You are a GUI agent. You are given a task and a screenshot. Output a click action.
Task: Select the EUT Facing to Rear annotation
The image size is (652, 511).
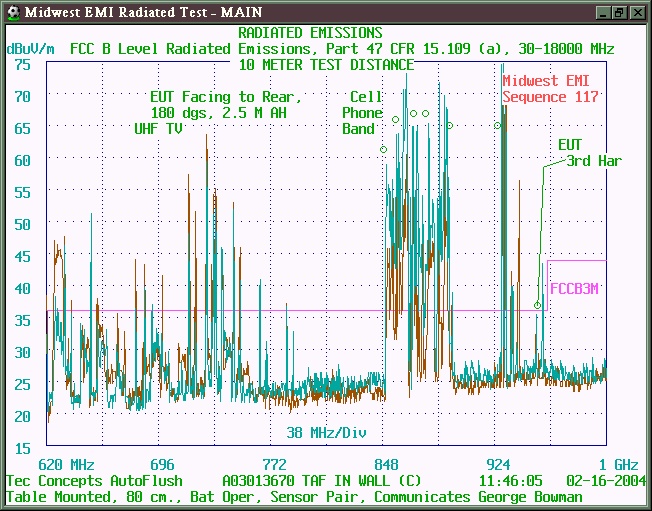pos(225,97)
